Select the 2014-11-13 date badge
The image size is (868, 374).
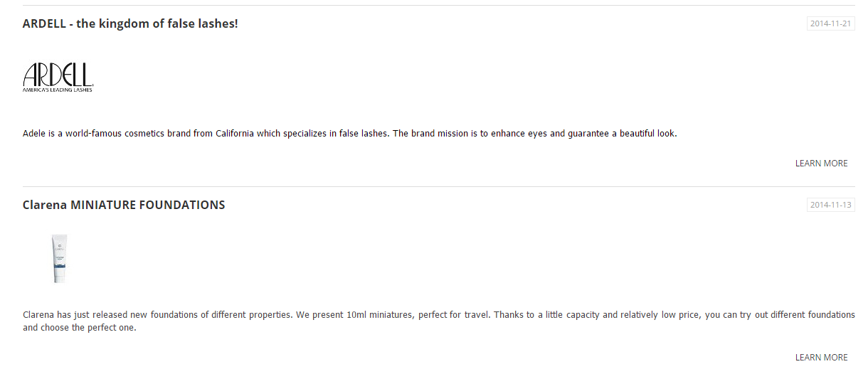click(x=831, y=205)
